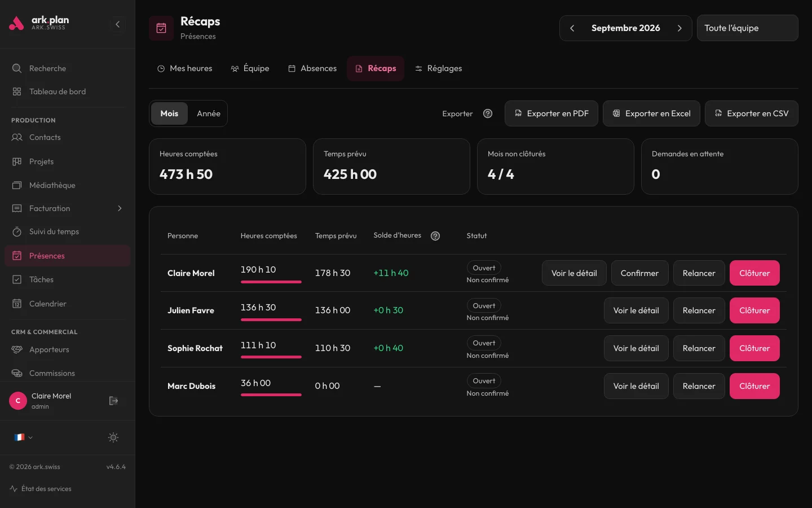Open the Toute l'équipe filter dropdown
Screen dimensions: 812x508
pos(747,28)
